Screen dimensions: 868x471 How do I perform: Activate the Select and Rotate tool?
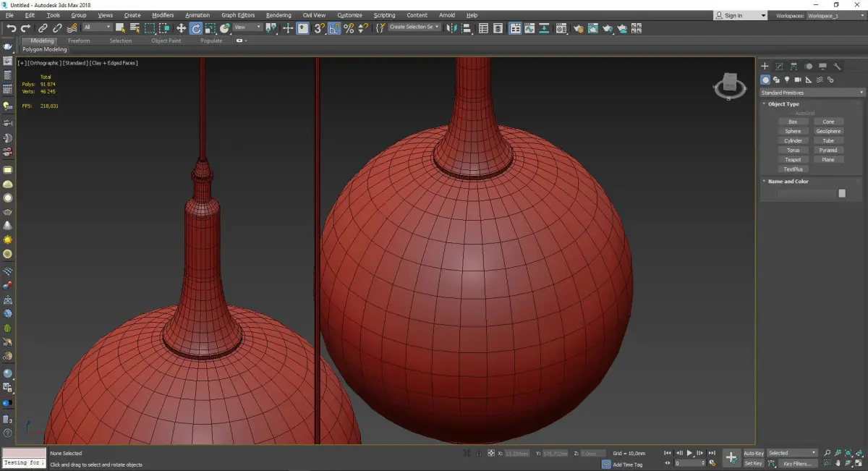[x=195, y=28]
